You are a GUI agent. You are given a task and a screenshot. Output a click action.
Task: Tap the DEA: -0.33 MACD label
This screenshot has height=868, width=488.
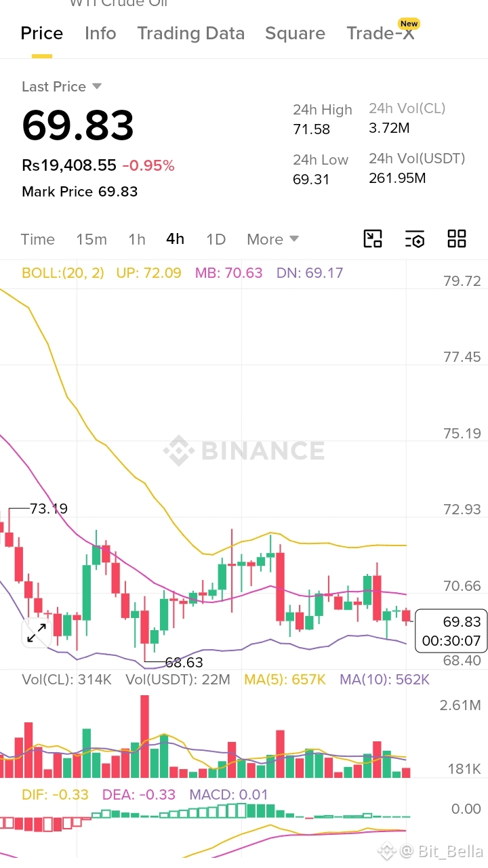point(139,795)
